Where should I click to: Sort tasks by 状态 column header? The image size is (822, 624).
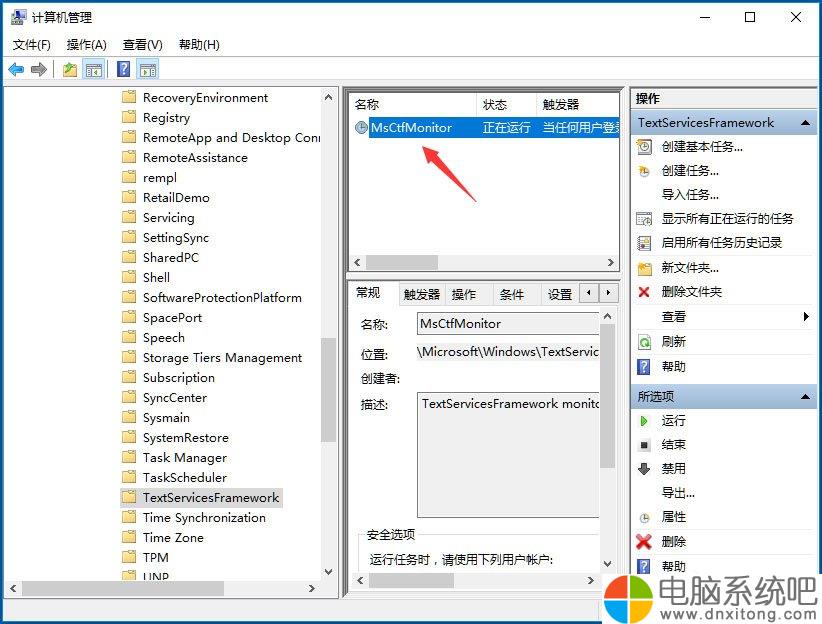506,104
